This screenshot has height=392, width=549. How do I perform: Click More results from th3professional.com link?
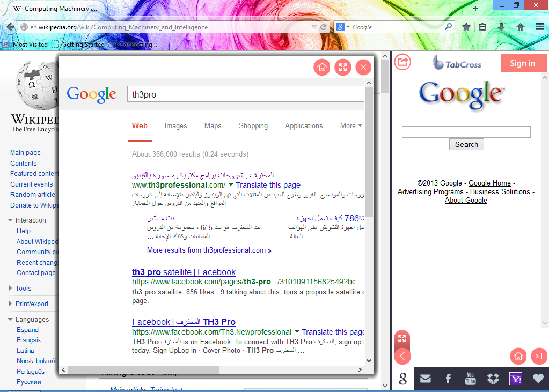tap(209, 250)
